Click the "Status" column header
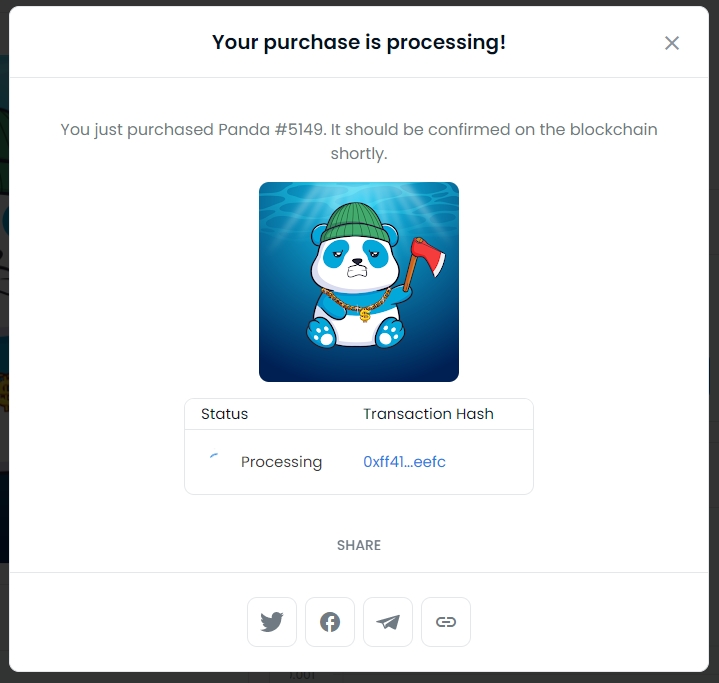 [224, 414]
